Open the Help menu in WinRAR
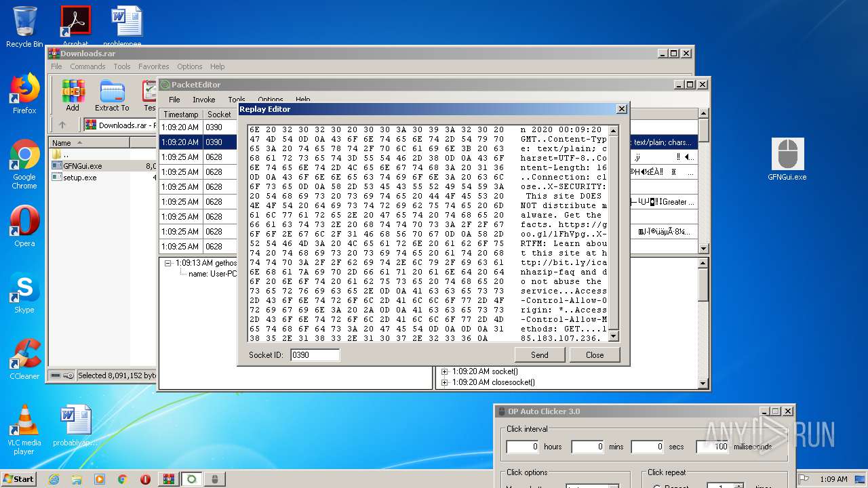 click(217, 66)
